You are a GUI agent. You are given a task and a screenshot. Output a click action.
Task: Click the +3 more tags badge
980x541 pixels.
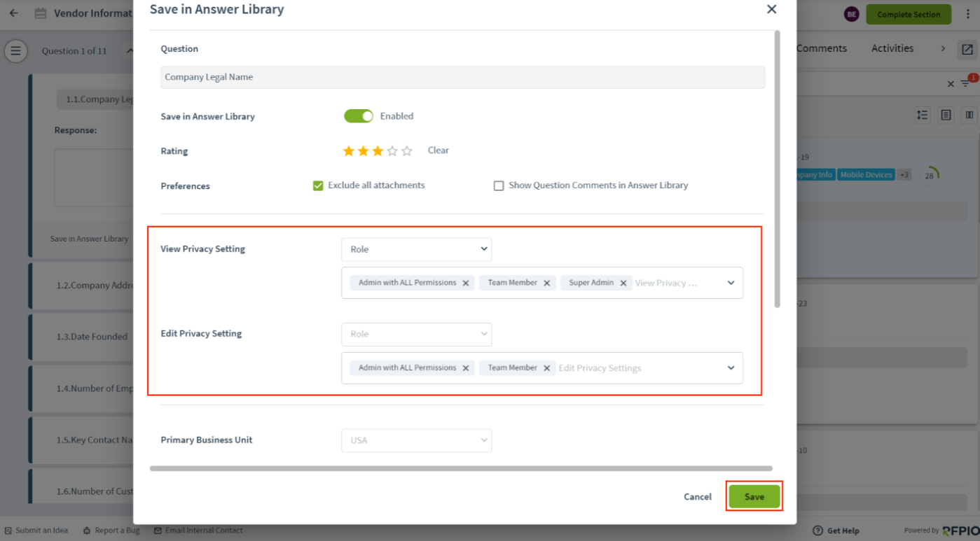[x=904, y=175]
